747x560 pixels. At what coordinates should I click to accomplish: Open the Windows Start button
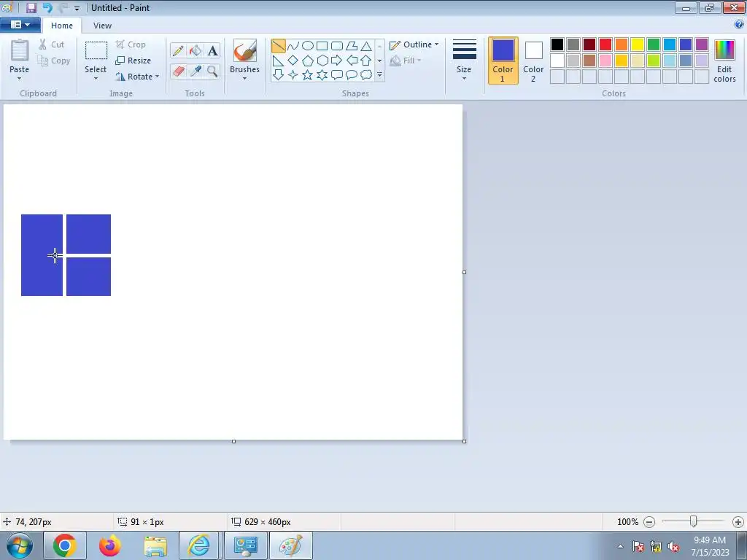[20, 545]
